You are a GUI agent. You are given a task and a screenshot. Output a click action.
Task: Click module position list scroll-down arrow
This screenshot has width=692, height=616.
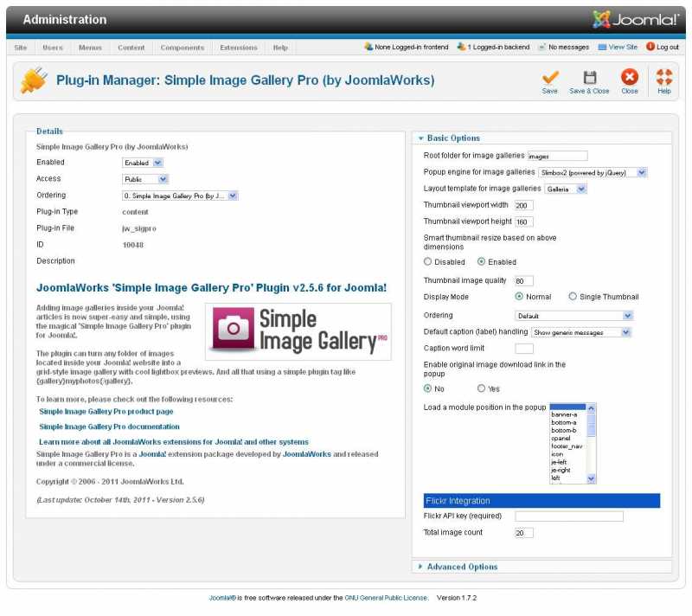592,478
